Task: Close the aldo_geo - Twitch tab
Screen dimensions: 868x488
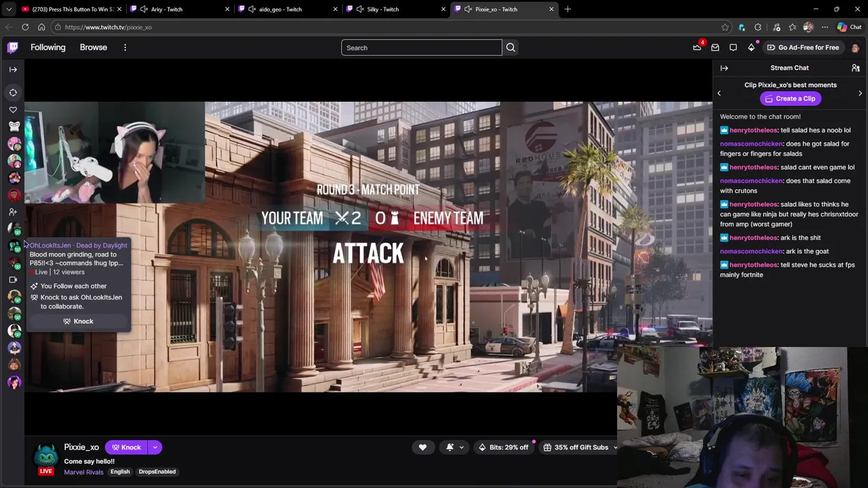Action: pyautogui.click(x=335, y=9)
